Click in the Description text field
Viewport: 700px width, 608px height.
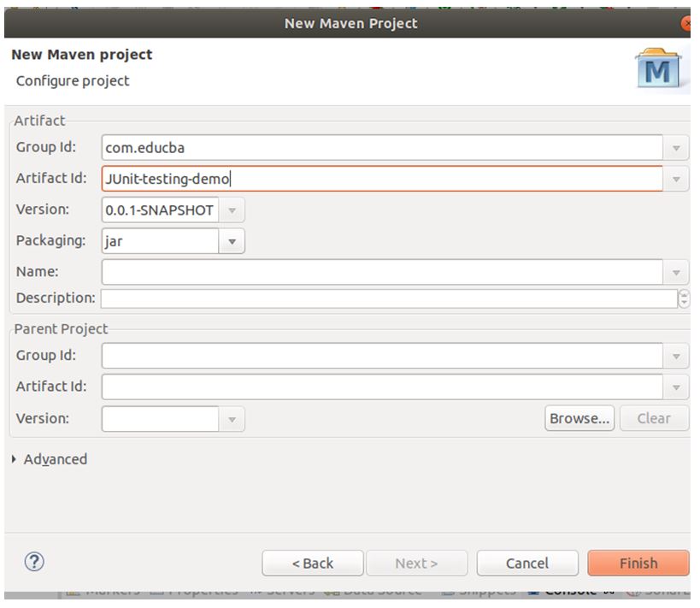tap(389, 298)
